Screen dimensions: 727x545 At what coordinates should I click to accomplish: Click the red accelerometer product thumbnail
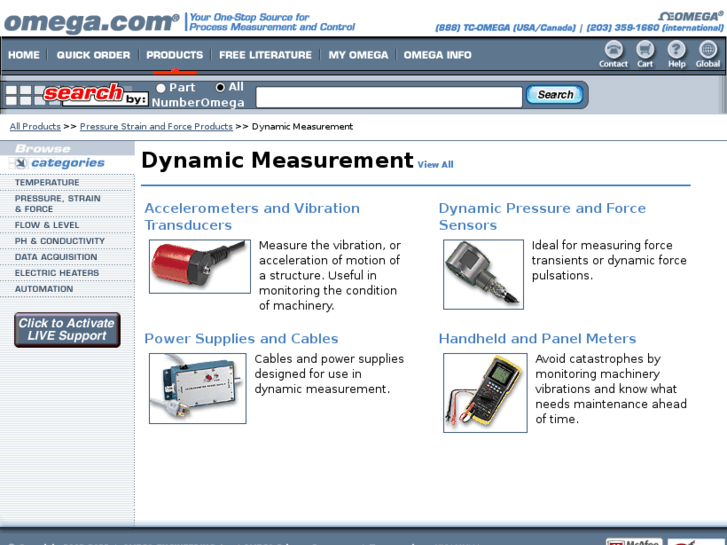click(x=200, y=266)
